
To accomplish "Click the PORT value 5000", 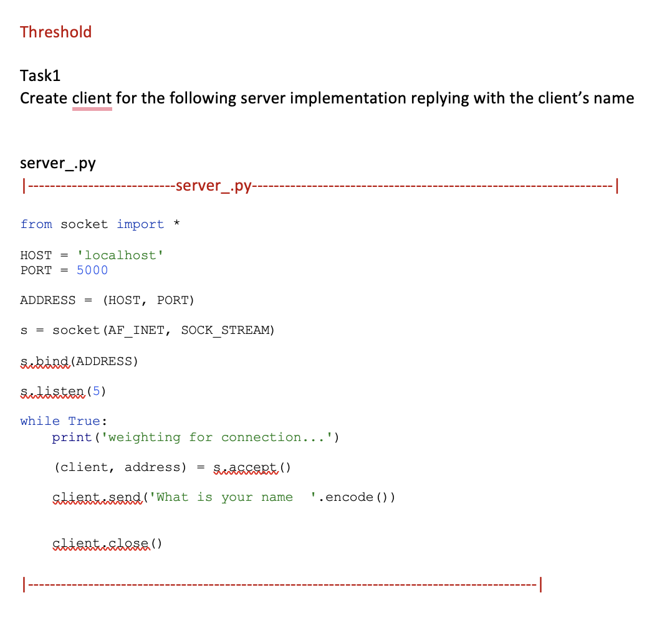I will coord(92,270).
